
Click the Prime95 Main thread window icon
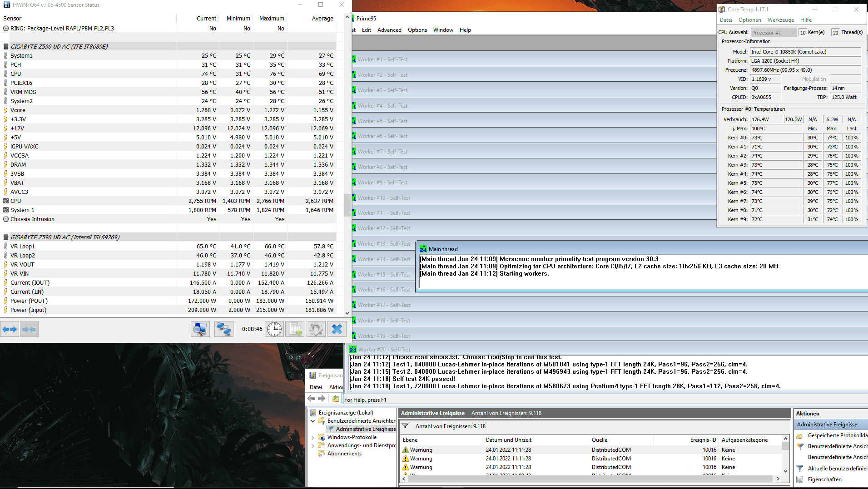pos(423,249)
